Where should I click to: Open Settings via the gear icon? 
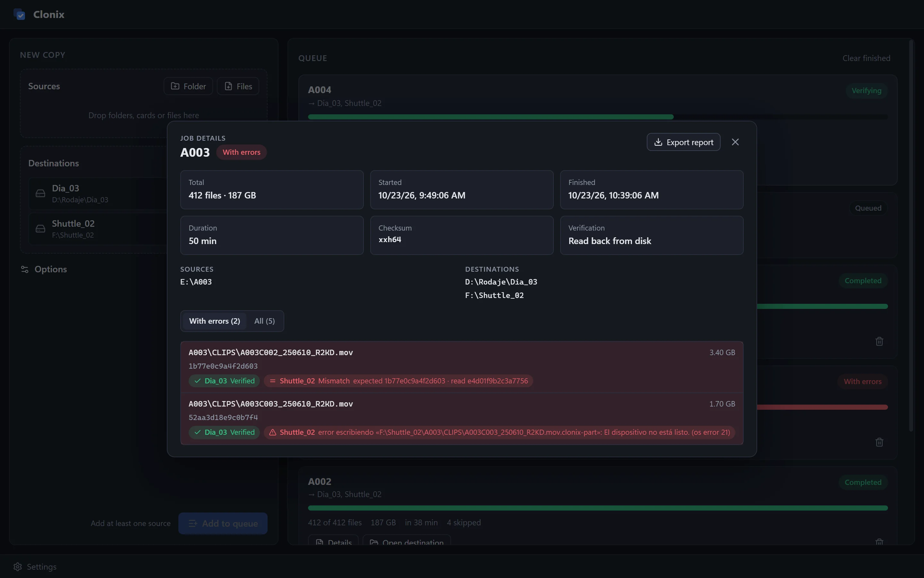[18, 566]
